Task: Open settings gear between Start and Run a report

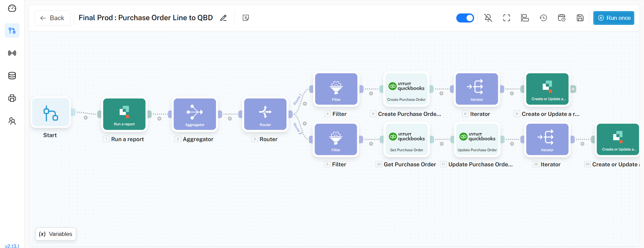Action: (86, 118)
